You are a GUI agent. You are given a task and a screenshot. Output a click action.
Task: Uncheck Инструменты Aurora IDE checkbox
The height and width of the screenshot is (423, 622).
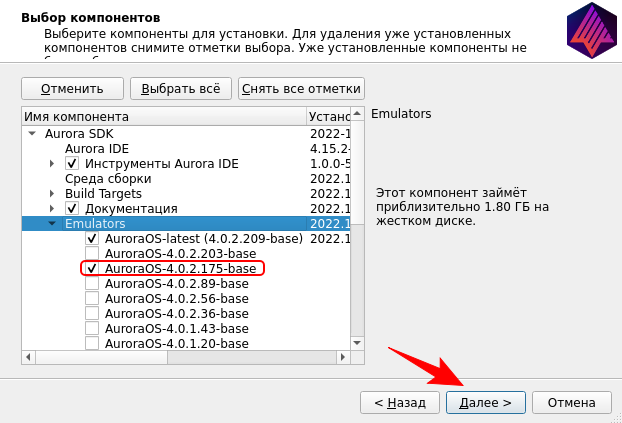(x=72, y=163)
